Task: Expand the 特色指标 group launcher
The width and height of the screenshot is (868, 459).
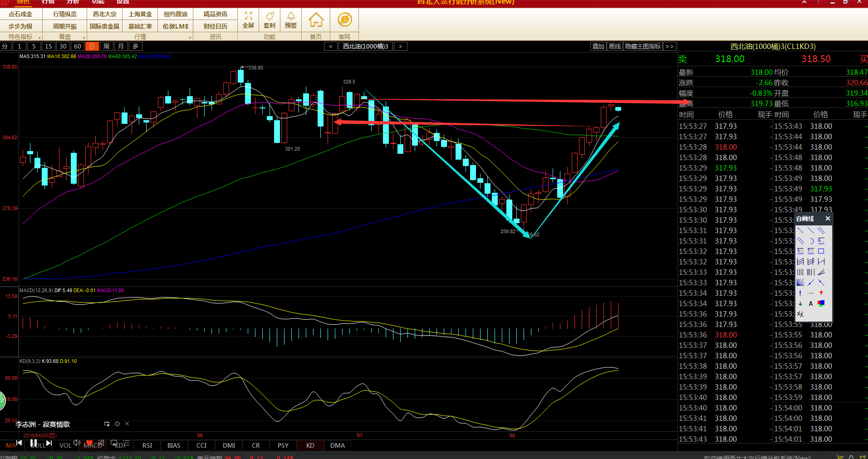Action: click(x=39, y=37)
